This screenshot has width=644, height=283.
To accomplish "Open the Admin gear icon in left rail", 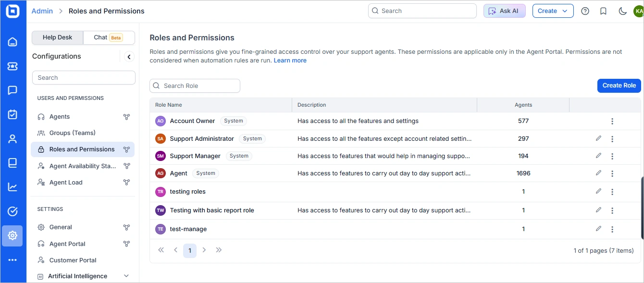I will (x=12, y=235).
